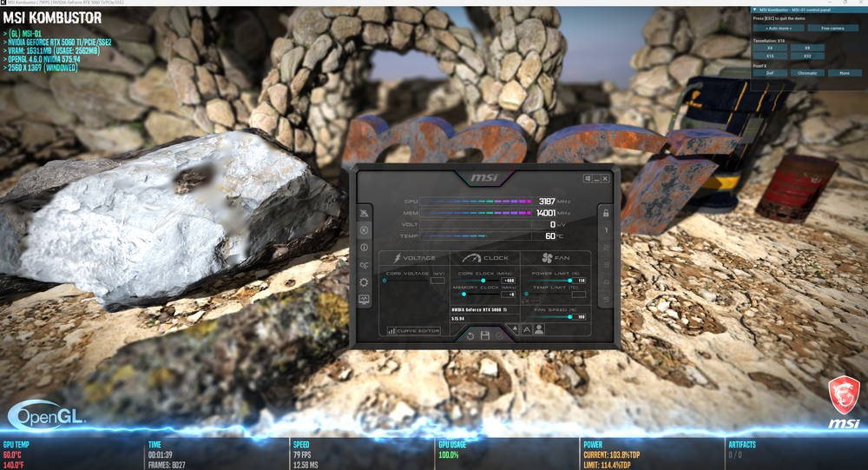868x470 pixels.
Task: Select profile slot 2
Action: (606, 248)
